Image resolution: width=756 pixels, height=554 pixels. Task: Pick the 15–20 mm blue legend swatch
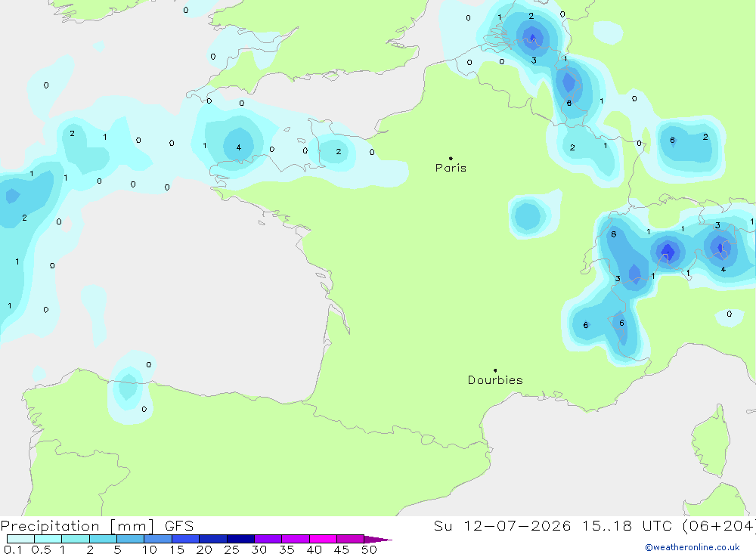tap(186, 539)
